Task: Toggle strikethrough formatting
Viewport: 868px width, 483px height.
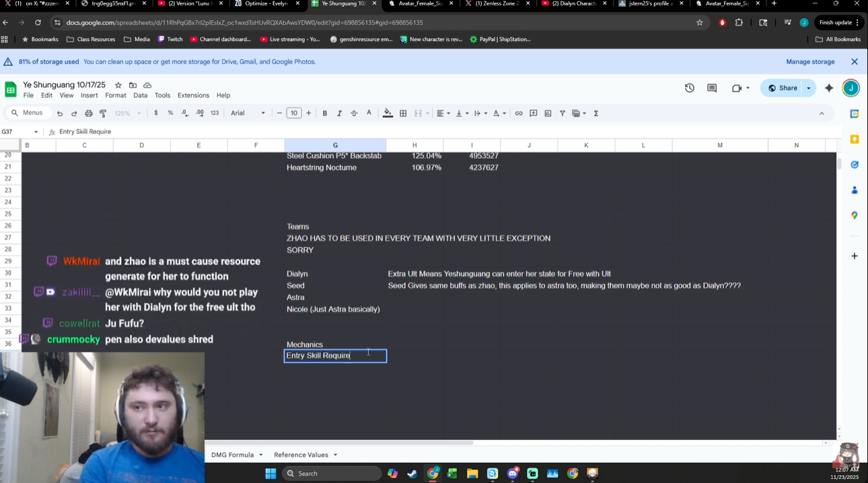Action: point(354,113)
